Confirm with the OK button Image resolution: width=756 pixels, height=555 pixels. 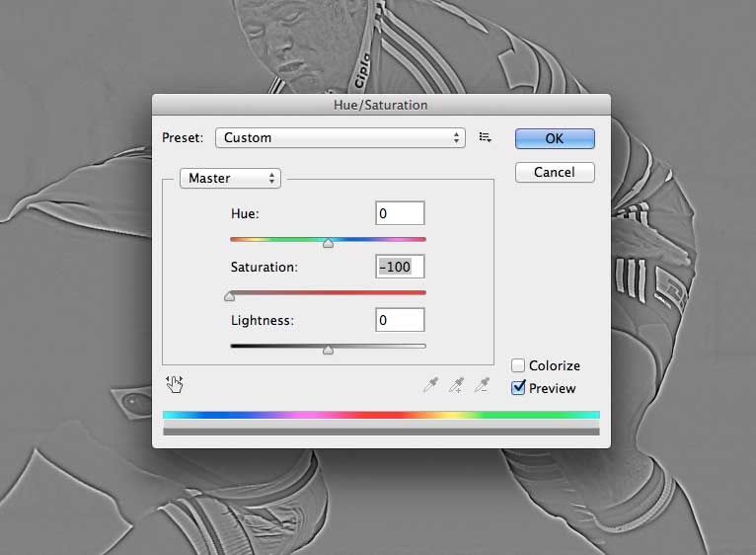(x=555, y=138)
